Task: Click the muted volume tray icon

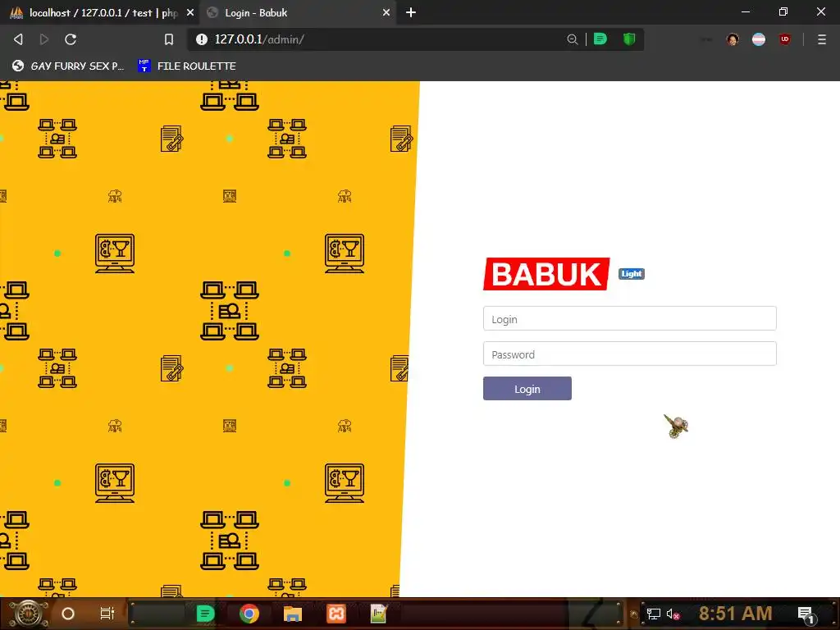Action: [x=673, y=614]
